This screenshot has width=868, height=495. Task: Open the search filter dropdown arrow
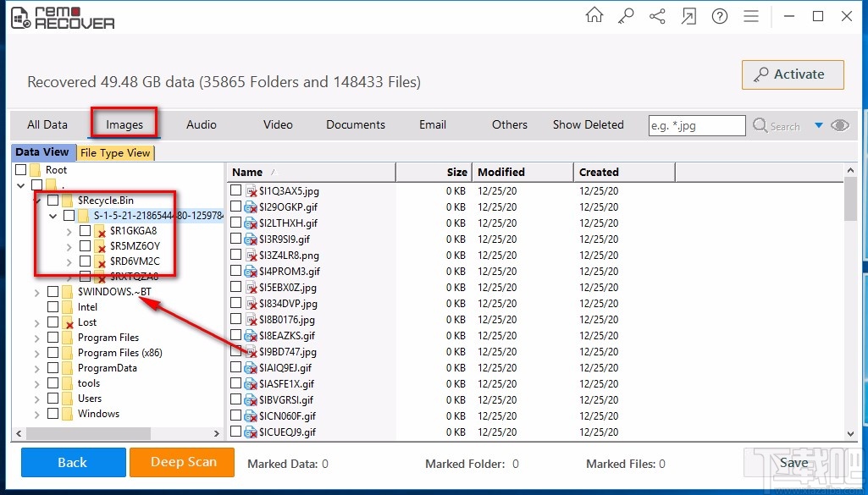point(819,124)
